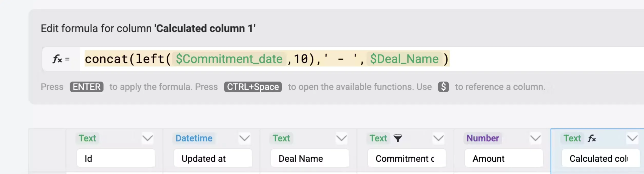
Task: Click the filter funnel icon on Commitment column
Action: pos(398,138)
